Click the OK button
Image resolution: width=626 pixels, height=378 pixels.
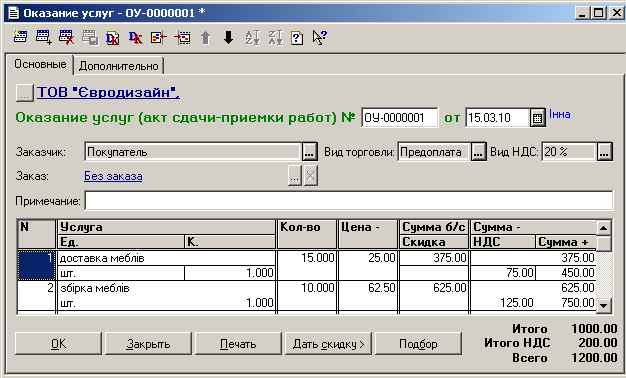[x=58, y=344]
